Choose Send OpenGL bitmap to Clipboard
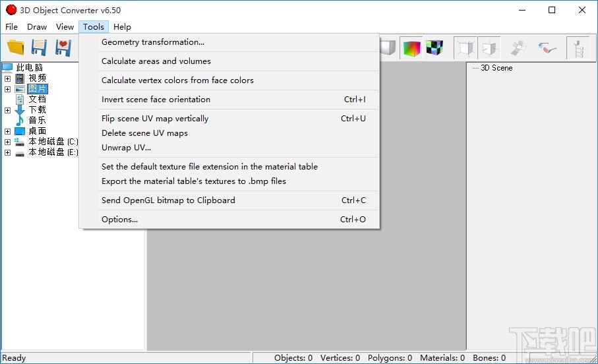The width and height of the screenshot is (598, 364). [x=229, y=200]
